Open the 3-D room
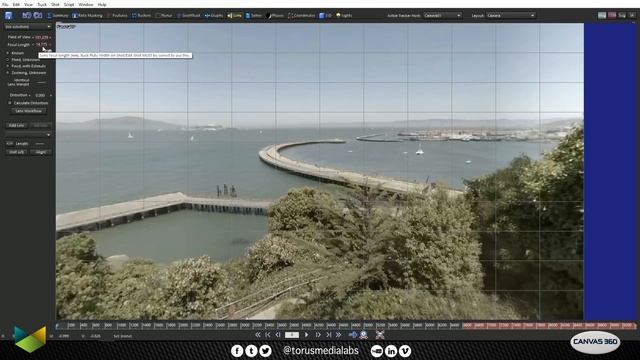This screenshot has height=360, width=640. pos(325,16)
